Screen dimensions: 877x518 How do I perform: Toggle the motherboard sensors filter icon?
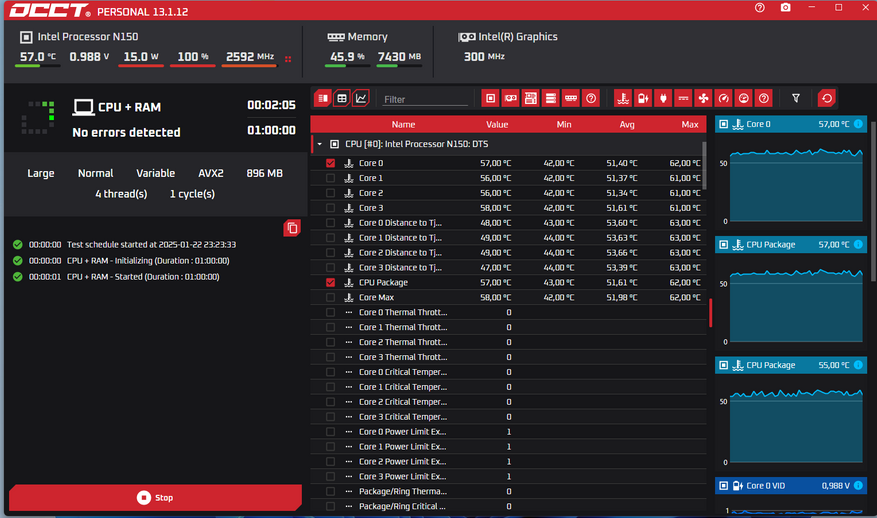531,98
